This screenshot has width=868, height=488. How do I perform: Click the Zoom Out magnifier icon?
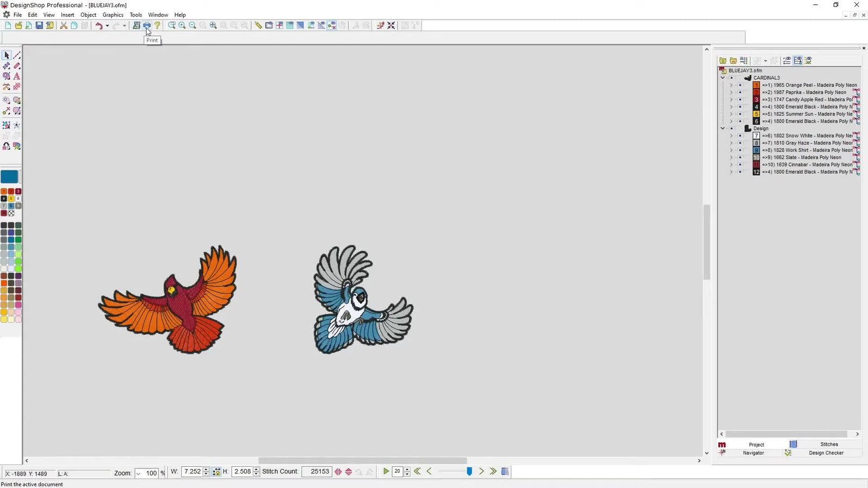click(193, 25)
